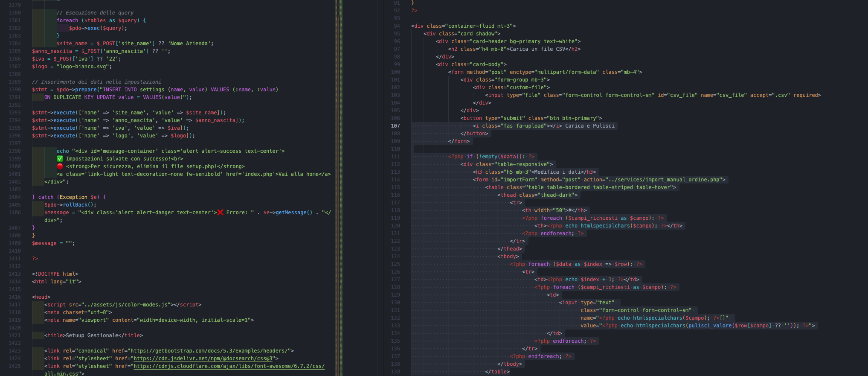
Task: Click the green checkmark emoji on line 1399
Action: click(x=60, y=159)
